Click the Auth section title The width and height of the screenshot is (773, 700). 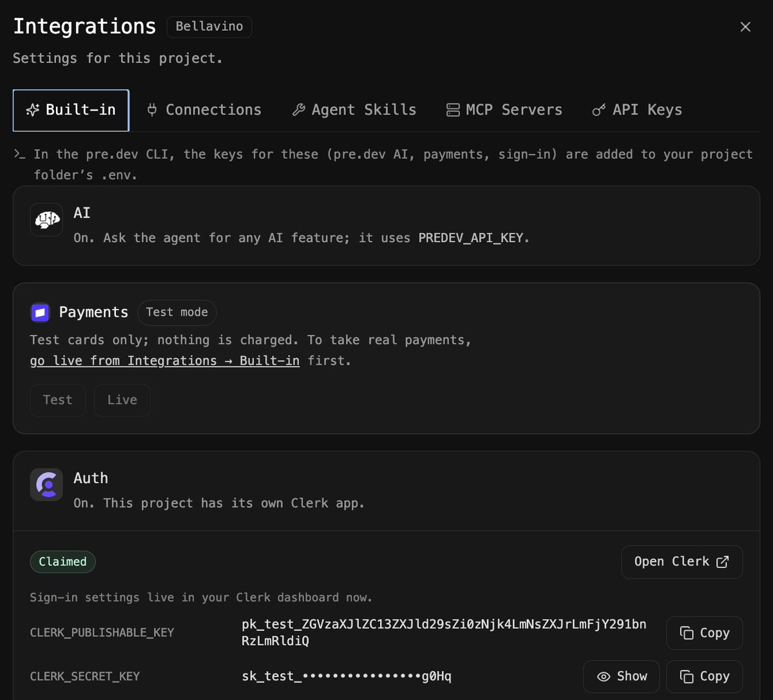[x=91, y=478]
